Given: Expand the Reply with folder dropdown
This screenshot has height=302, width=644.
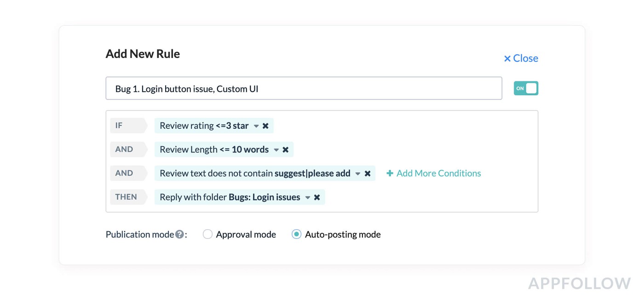Looking at the screenshot, I should 308,197.
